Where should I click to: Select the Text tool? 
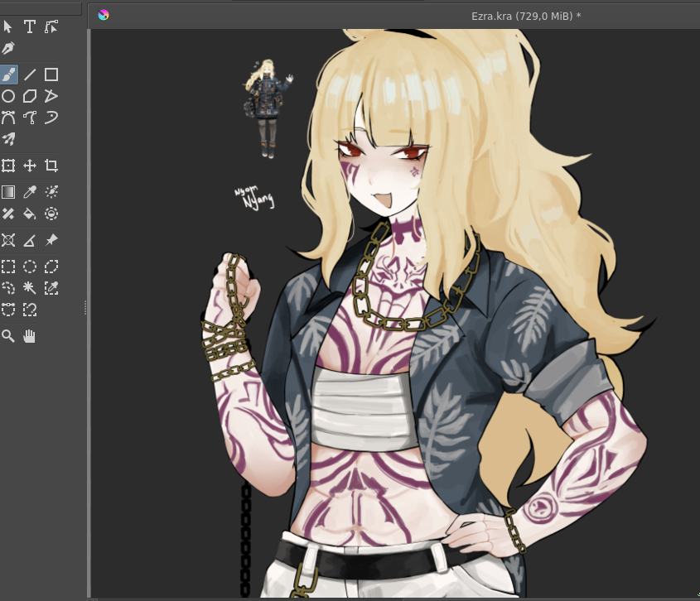(30, 26)
